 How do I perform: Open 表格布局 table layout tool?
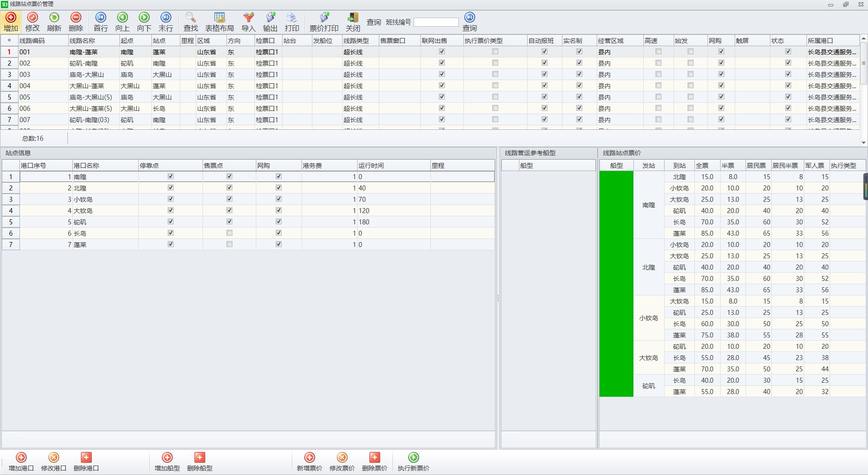219,18
